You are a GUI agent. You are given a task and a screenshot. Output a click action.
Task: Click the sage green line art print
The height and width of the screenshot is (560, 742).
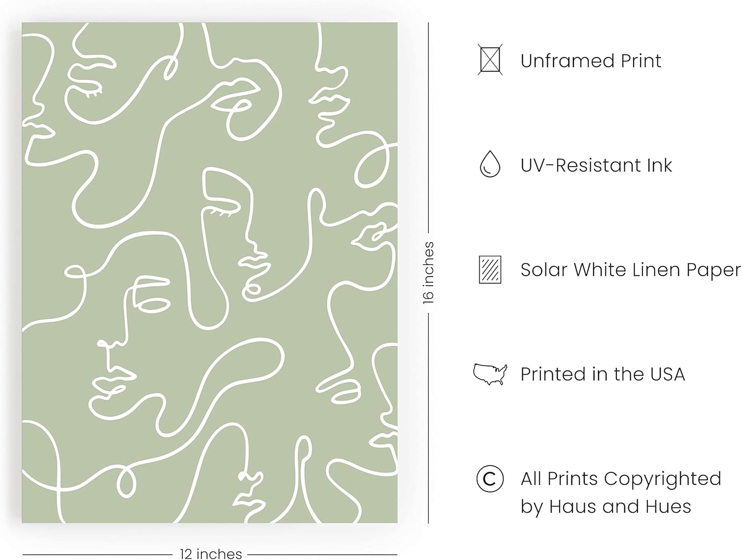click(x=210, y=272)
